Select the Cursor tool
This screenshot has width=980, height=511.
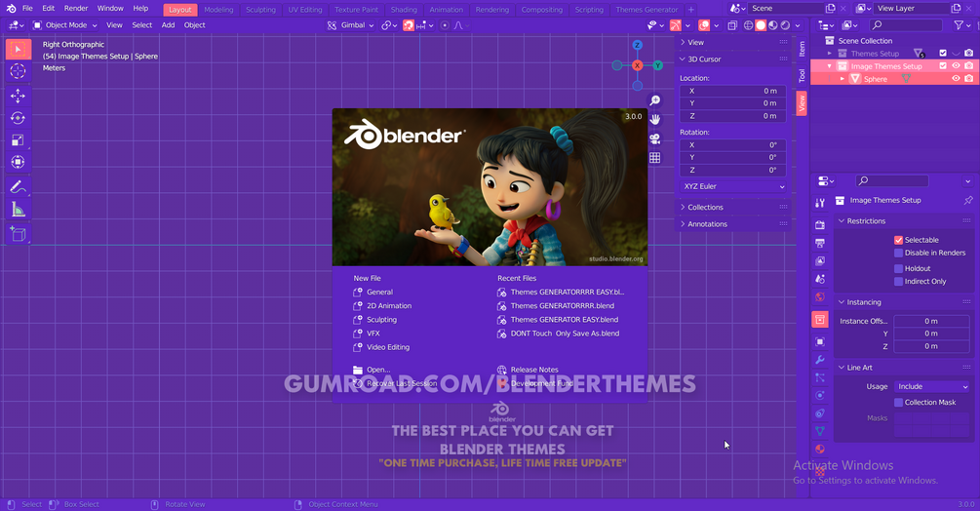(x=19, y=71)
